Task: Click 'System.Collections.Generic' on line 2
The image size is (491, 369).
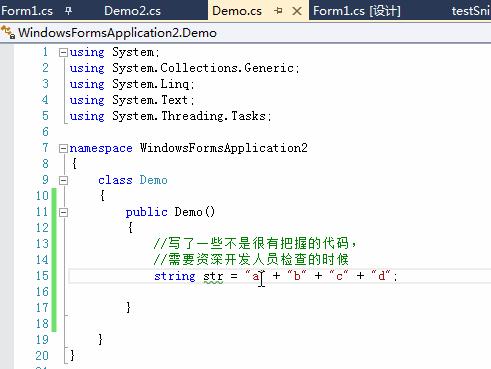Action: [x=203, y=68]
